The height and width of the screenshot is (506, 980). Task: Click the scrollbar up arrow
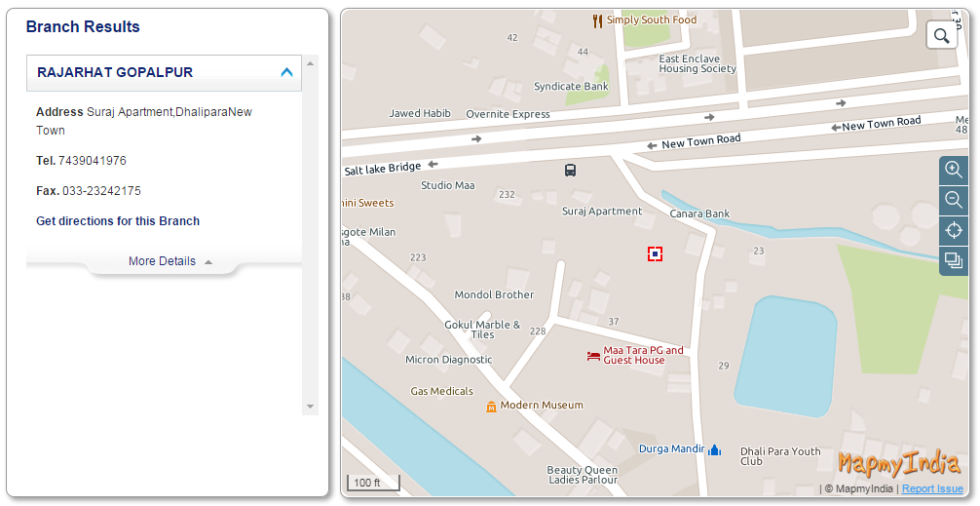pos(310,63)
